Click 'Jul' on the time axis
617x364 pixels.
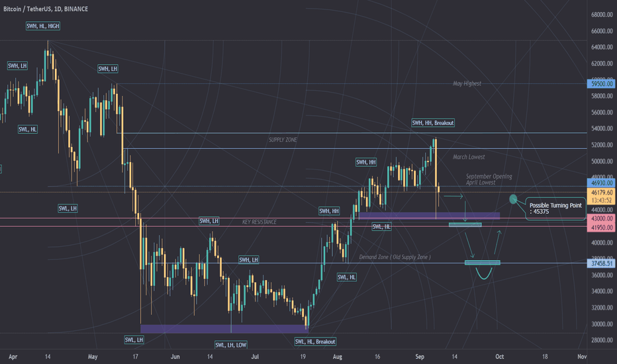(255, 357)
